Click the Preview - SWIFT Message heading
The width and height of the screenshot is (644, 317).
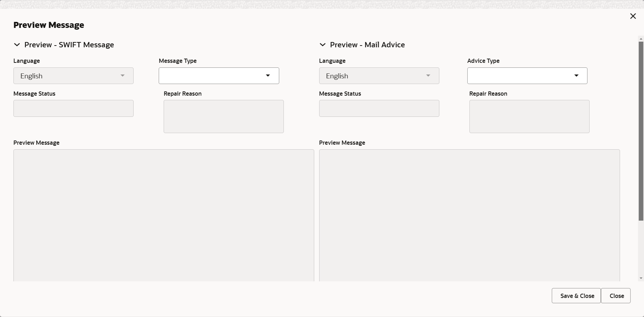69,45
